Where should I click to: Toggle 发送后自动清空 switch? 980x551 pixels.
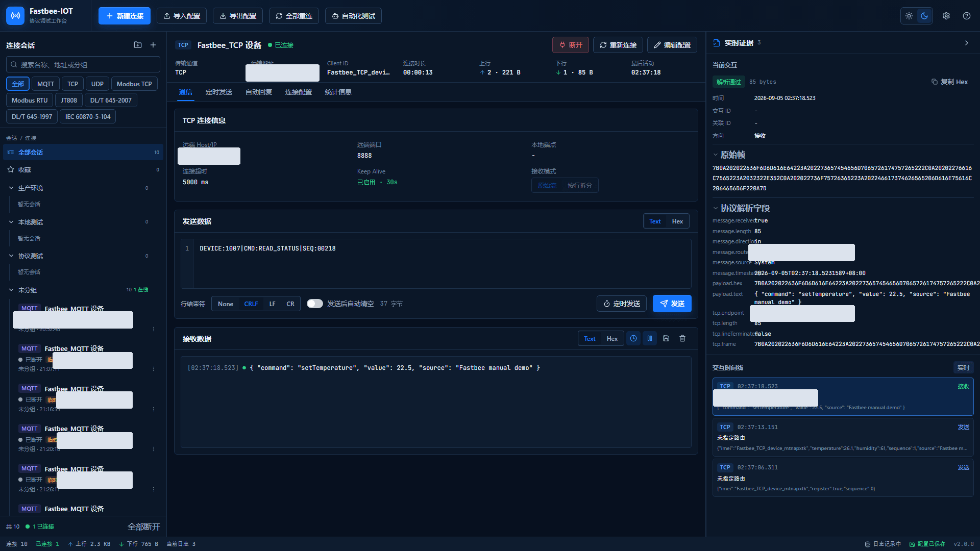pyautogui.click(x=315, y=304)
